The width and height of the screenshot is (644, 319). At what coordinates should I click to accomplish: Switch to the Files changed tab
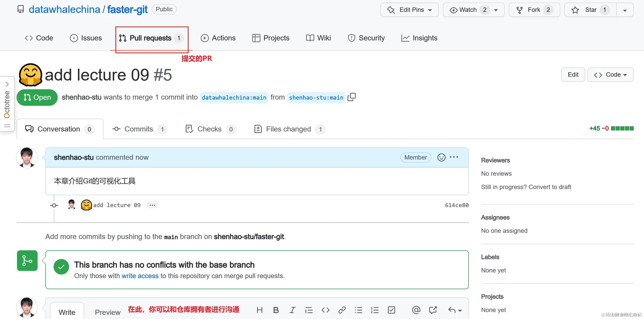coord(288,129)
